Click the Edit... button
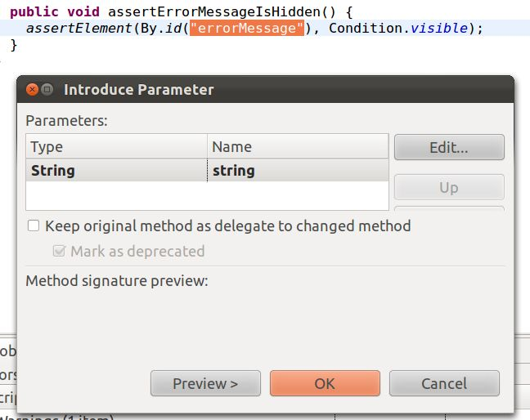Viewport: 530px width, 420px height. (449, 148)
